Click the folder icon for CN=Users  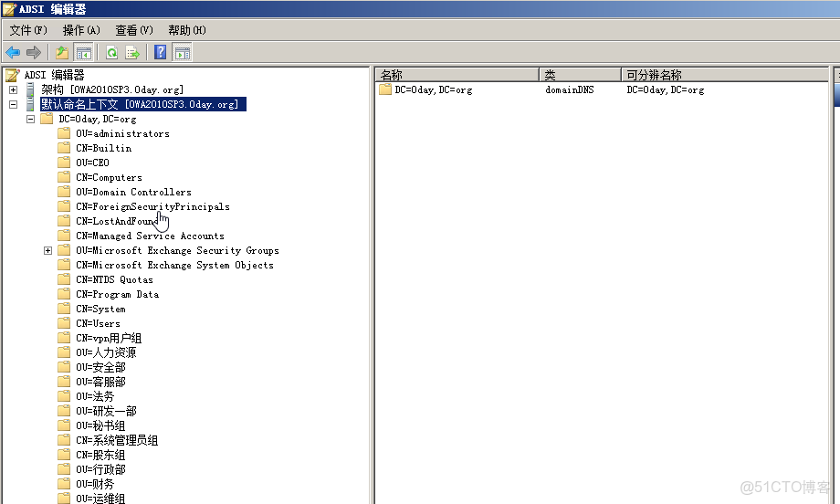pos(64,323)
